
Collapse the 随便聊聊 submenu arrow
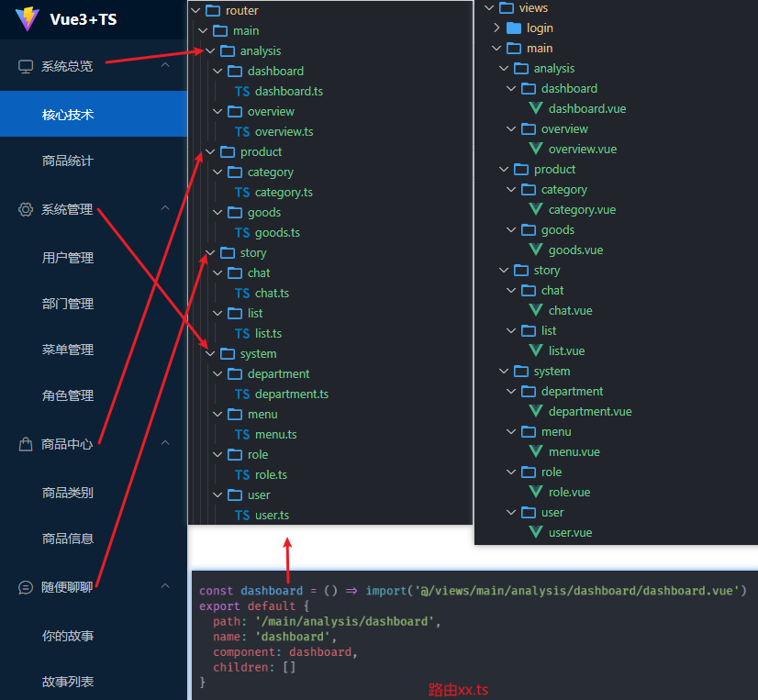[x=165, y=586]
